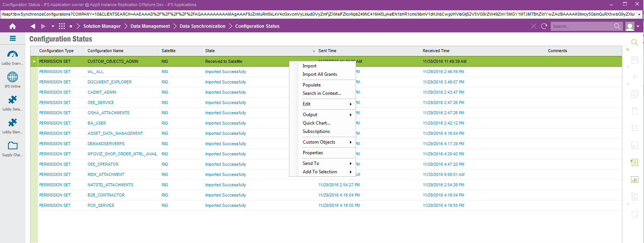Image resolution: width=644 pixels, height=243 pixels.
Task: Click in the Search input field
Action: (x=581, y=26)
